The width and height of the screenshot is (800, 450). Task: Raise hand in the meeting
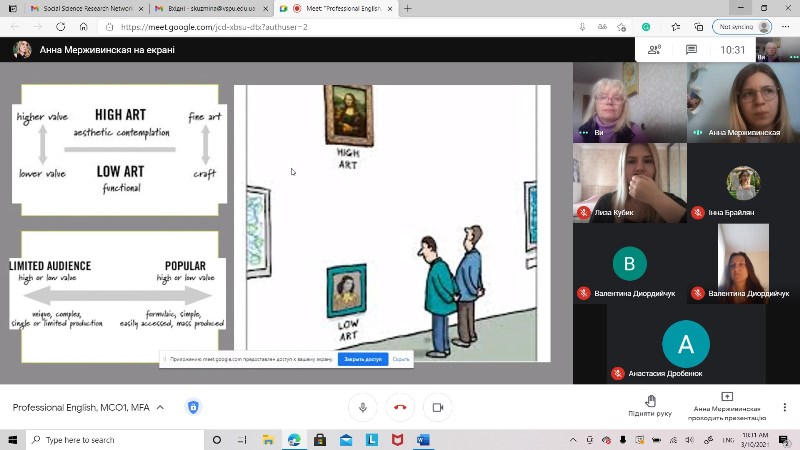click(x=650, y=406)
